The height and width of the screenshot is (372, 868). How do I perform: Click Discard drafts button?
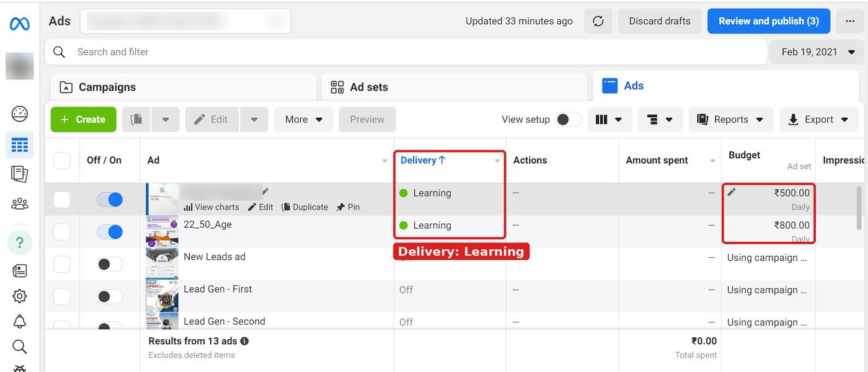pos(660,21)
